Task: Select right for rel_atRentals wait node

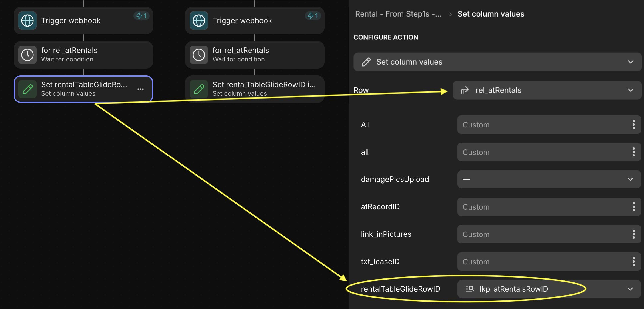Action: pyautogui.click(x=254, y=55)
